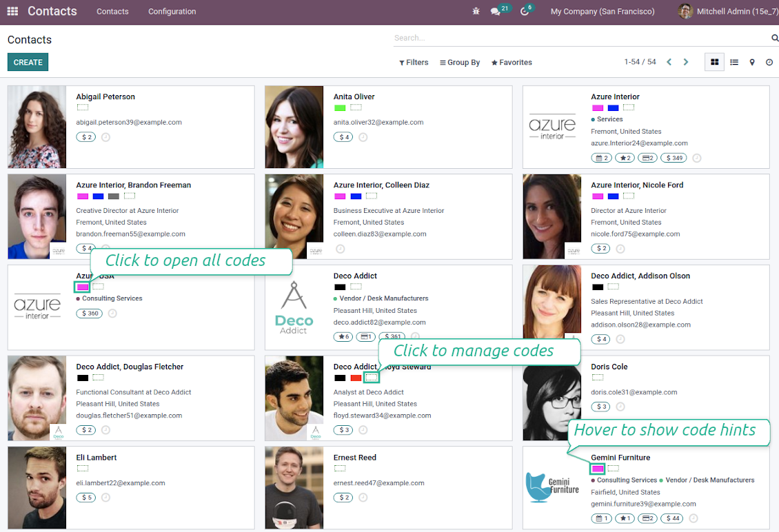Go to previous page arrow
The height and width of the screenshot is (532, 779).
coord(669,62)
